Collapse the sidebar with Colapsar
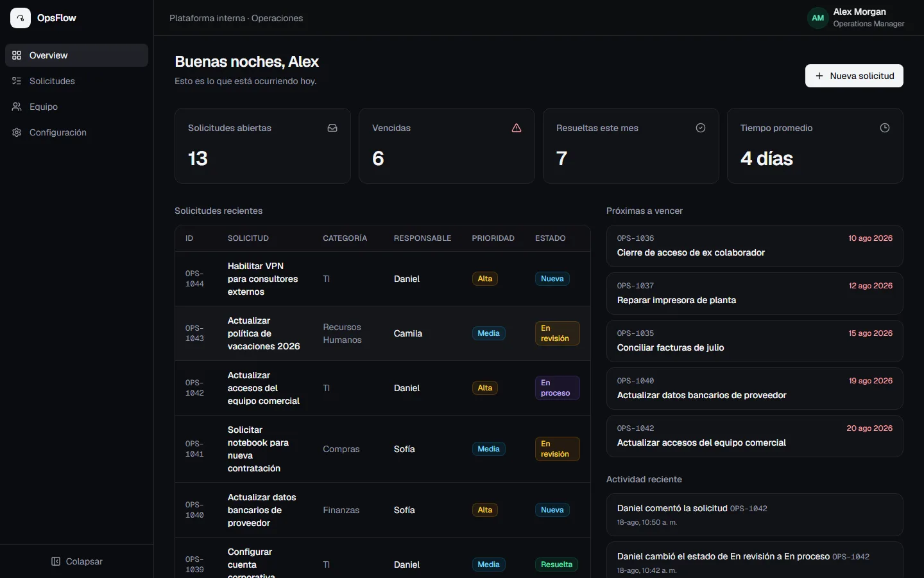Image resolution: width=924 pixels, height=578 pixels. [x=76, y=561]
